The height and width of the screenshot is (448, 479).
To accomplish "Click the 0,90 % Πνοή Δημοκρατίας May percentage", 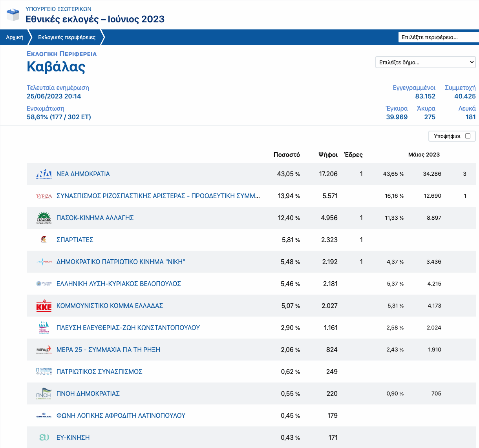I will click(395, 393).
